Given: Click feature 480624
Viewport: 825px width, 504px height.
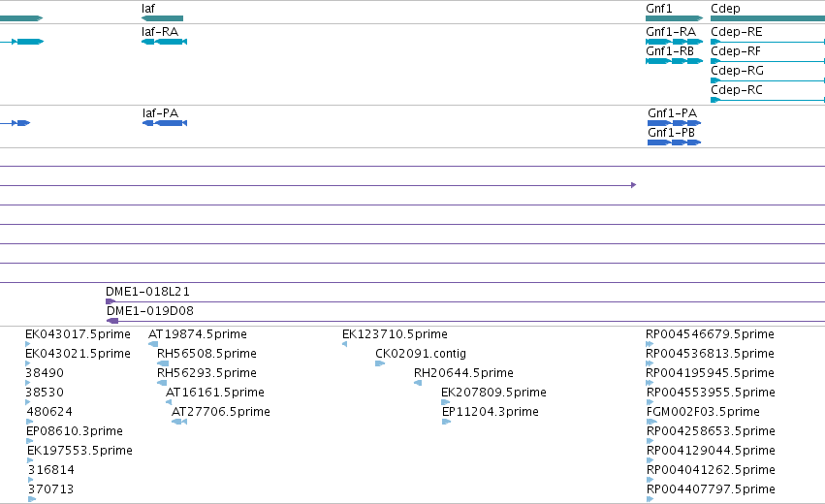Looking at the screenshot, I should click(x=49, y=412).
